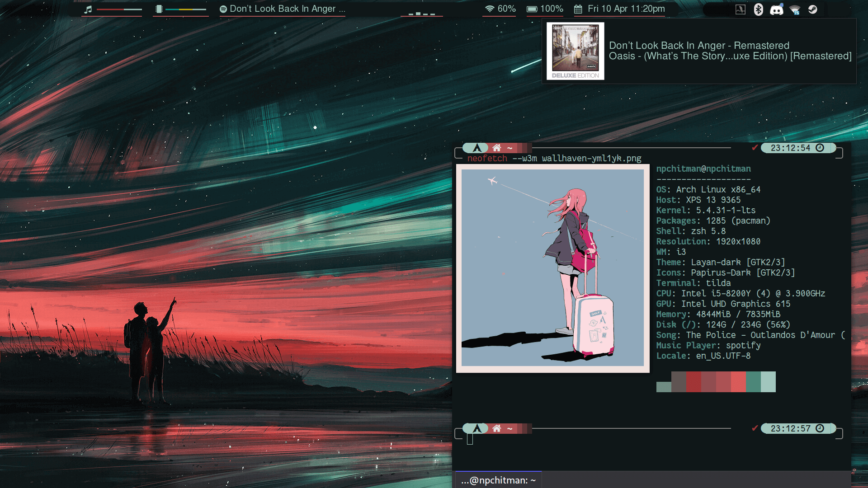Screen dimensions: 868x488
Task: Click the music note volume icon
Action: click(88, 9)
